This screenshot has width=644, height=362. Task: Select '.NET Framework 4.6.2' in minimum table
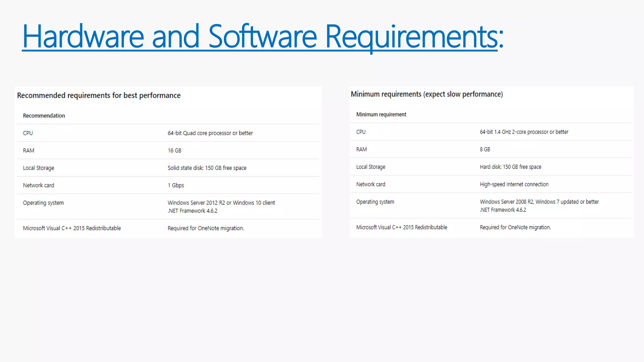tap(503, 210)
